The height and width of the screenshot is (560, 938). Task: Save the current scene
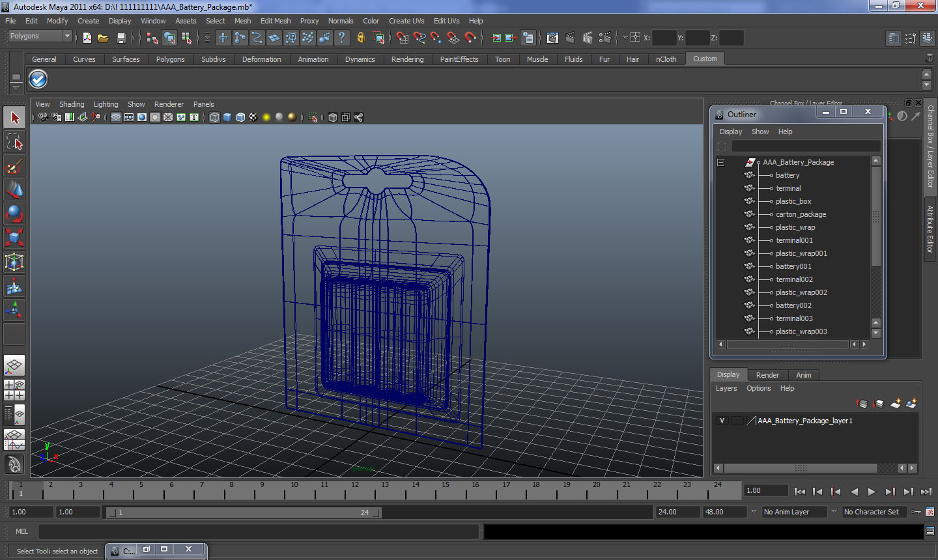[x=121, y=38]
